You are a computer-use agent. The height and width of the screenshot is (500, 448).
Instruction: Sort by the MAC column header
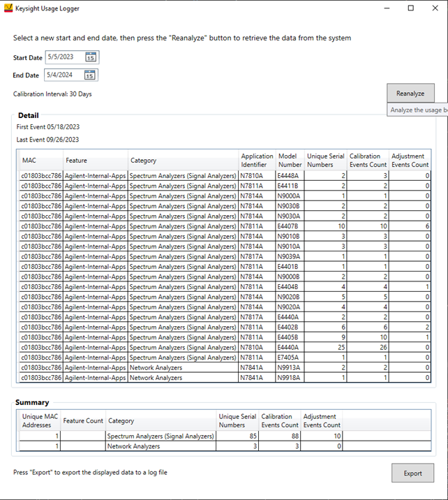[x=41, y=161]
